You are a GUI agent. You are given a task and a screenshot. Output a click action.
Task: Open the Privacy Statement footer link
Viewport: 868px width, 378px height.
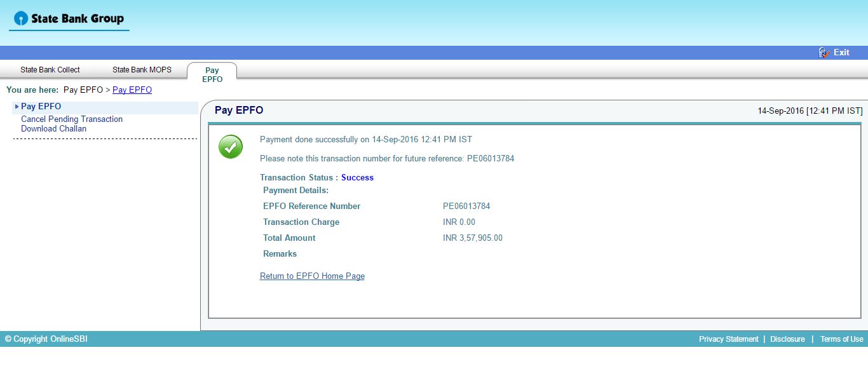pyautogui.click(x=728, y=339)
